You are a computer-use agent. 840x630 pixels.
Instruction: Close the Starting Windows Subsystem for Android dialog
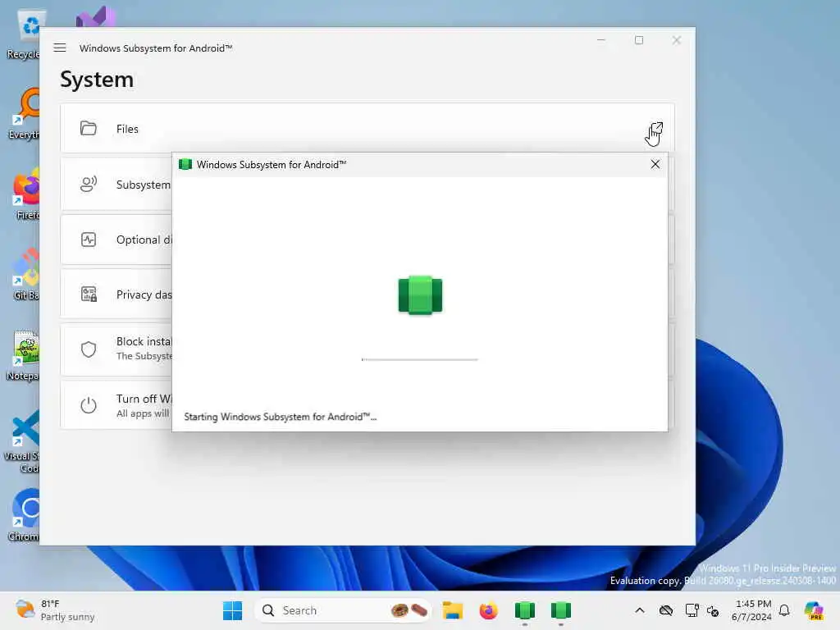pos(655,164)
